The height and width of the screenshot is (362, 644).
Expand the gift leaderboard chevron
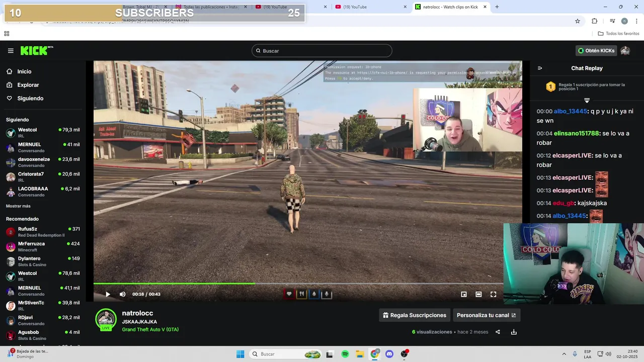click(587, 101)
